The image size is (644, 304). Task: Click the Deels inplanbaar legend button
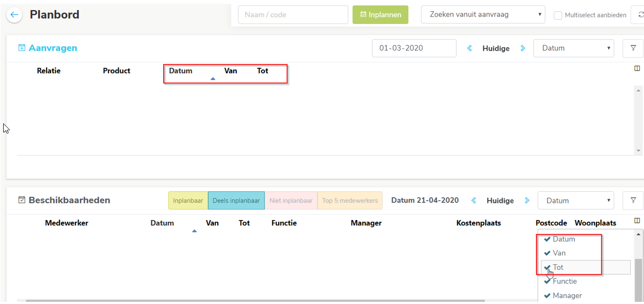coord(236,200)
